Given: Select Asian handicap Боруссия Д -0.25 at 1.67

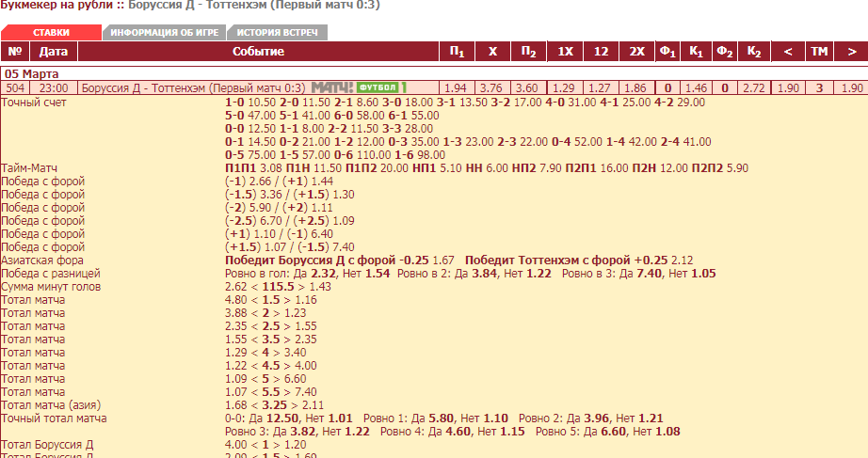Looking at the screenshot, I should click(339, 261).
